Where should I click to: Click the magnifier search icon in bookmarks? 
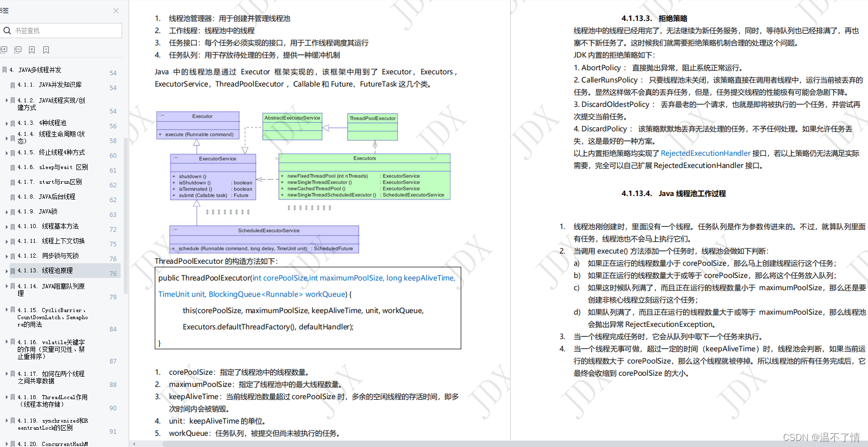[7, 31]
